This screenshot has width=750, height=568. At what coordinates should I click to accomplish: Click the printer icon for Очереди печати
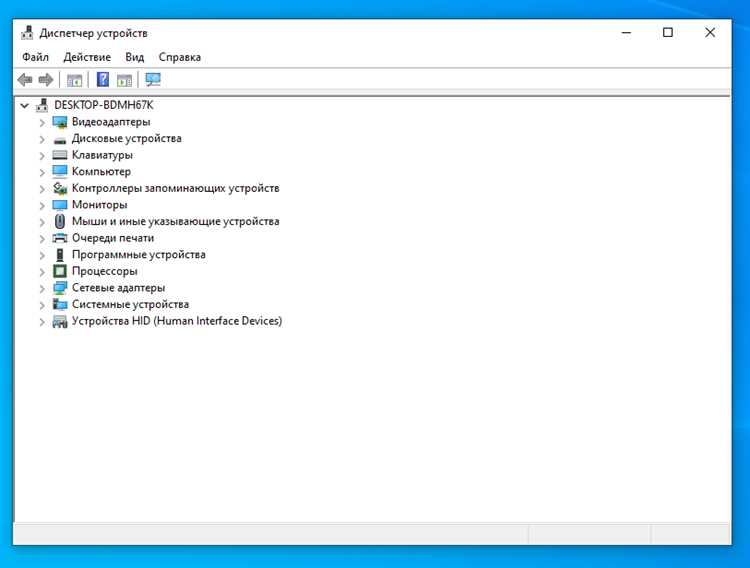click(x=60, y=238)
